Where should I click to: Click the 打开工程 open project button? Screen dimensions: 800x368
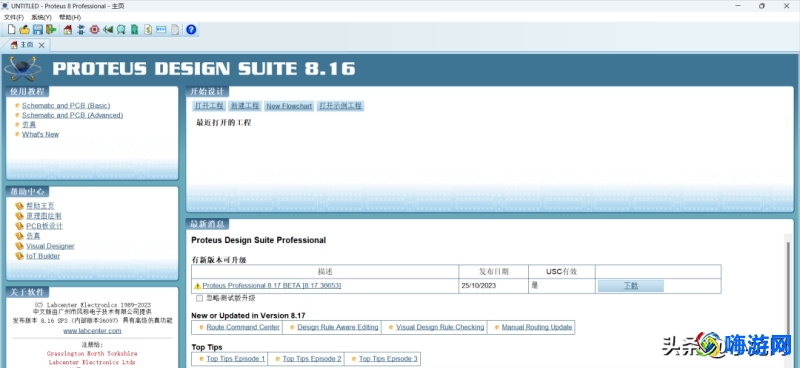(209, 106)
